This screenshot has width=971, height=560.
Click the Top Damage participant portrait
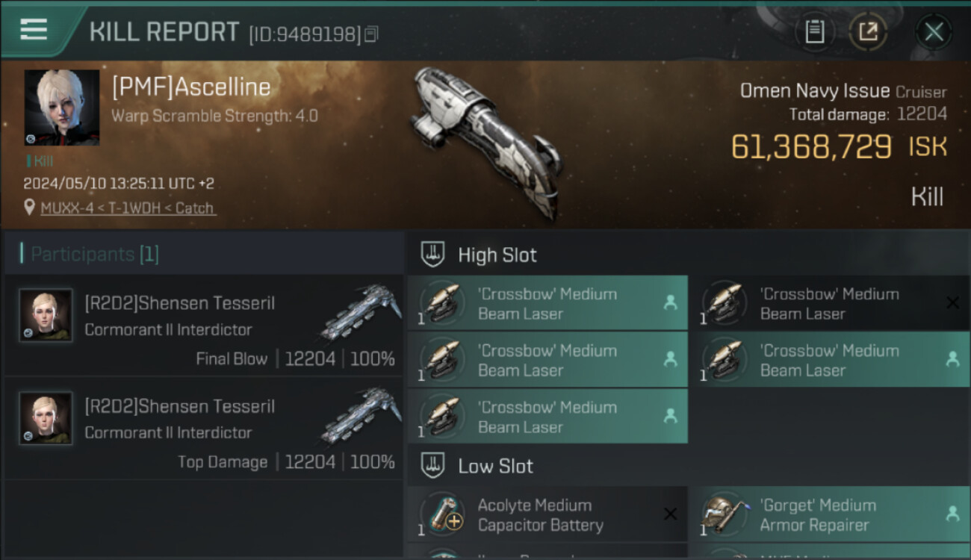(46, 418)
